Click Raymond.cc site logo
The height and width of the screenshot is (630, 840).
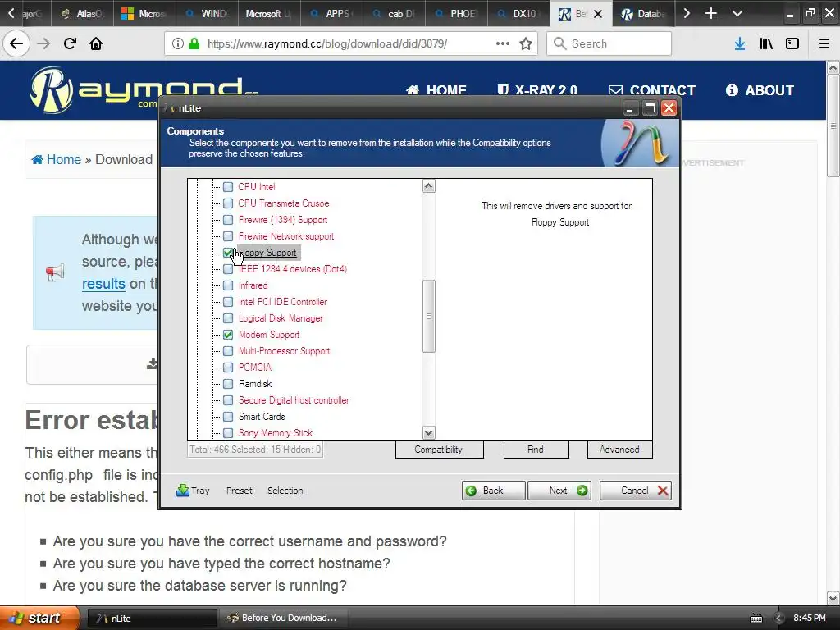coord(144,89)
